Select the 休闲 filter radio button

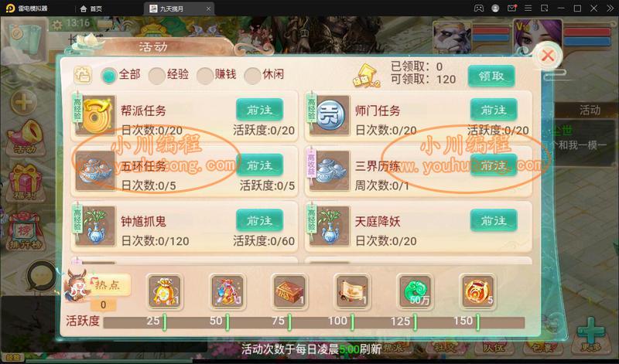pos(252,75)
